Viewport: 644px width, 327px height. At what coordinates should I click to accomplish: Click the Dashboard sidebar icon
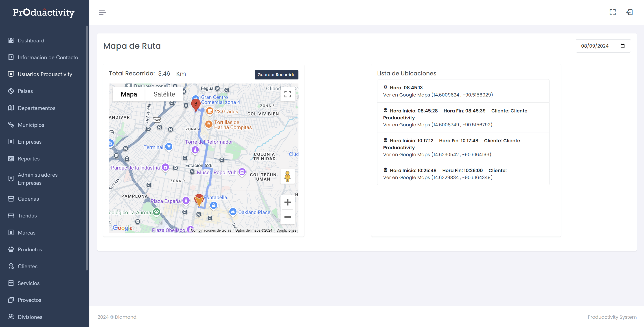click(11, 40)
